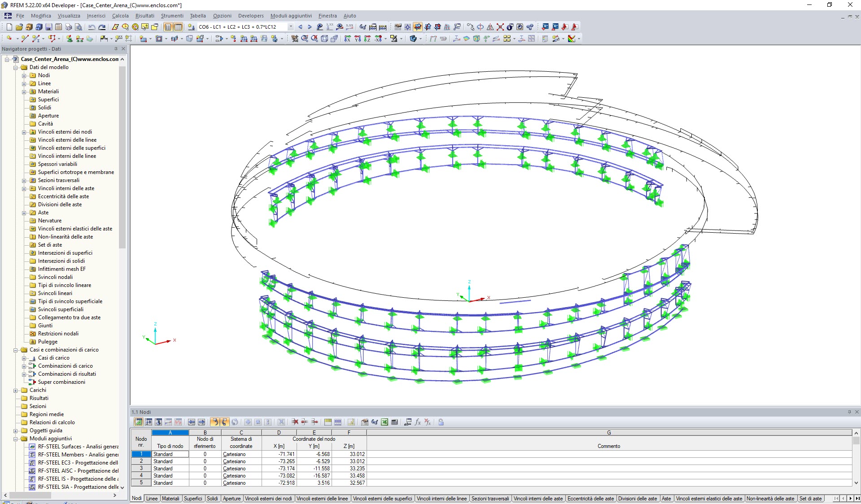
Task: Save the model using the Save icon
Action: coord(48,27)
